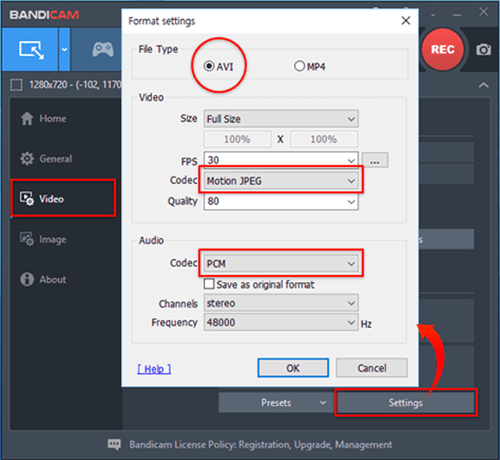Enable Save as original format checkbox

[209, 284]
